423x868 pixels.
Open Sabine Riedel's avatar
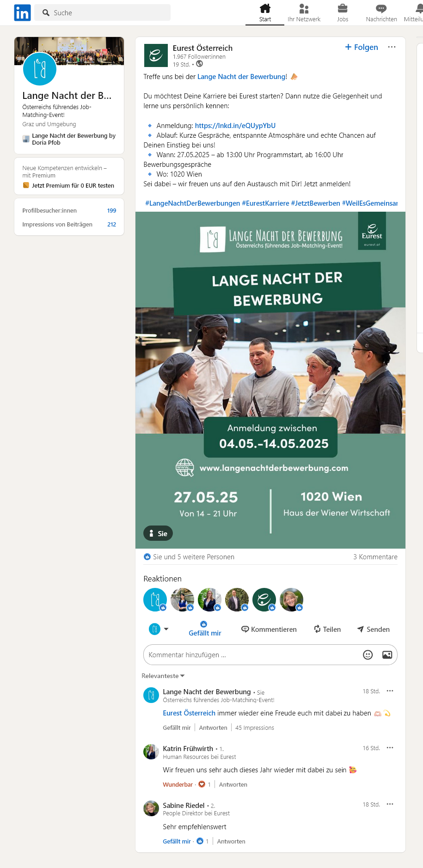151,808
